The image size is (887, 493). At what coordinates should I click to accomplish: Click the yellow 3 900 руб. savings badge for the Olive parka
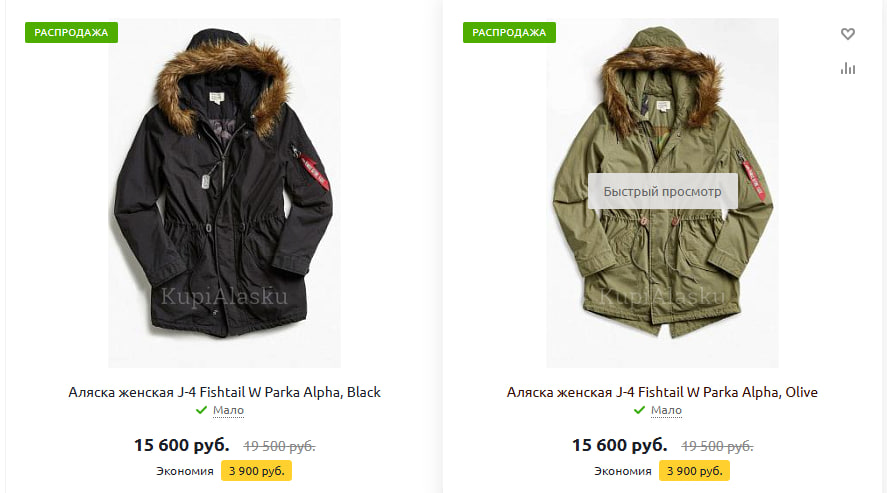(694, 471)
